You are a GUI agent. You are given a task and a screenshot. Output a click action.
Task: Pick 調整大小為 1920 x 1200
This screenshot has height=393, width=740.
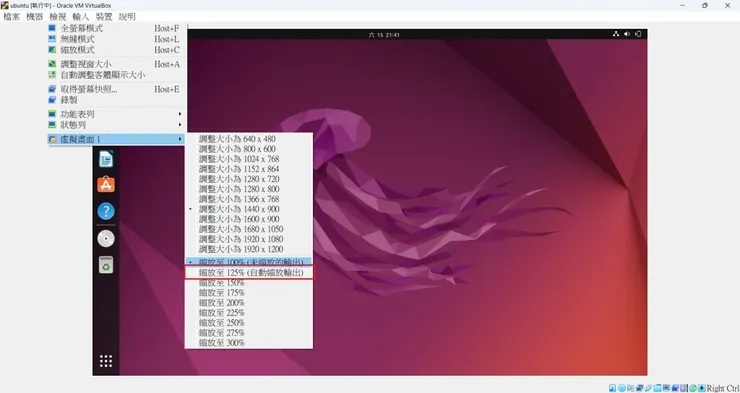pos(249,249)
